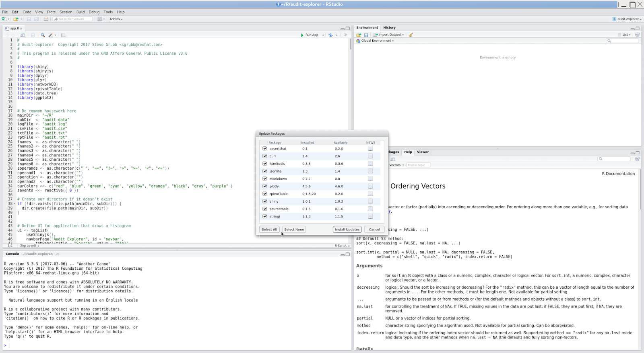This screenshot has width=644, height=353.
Task: Open the Global Environment dropdown
Action: tap(375, 41)
